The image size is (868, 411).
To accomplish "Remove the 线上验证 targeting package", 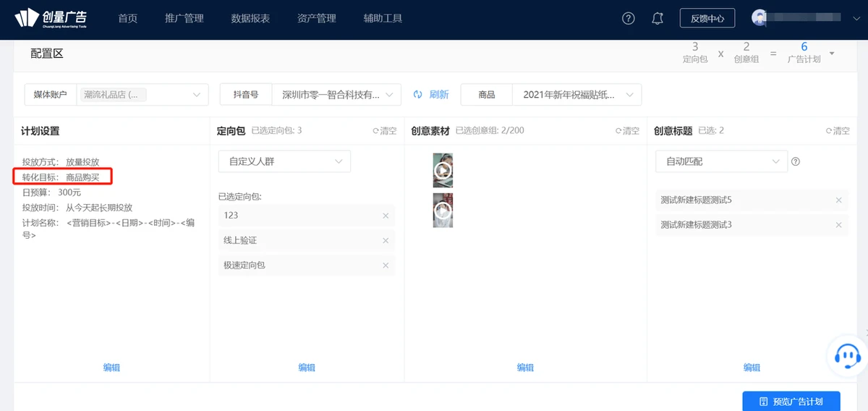I will click(x=386, y=240).
